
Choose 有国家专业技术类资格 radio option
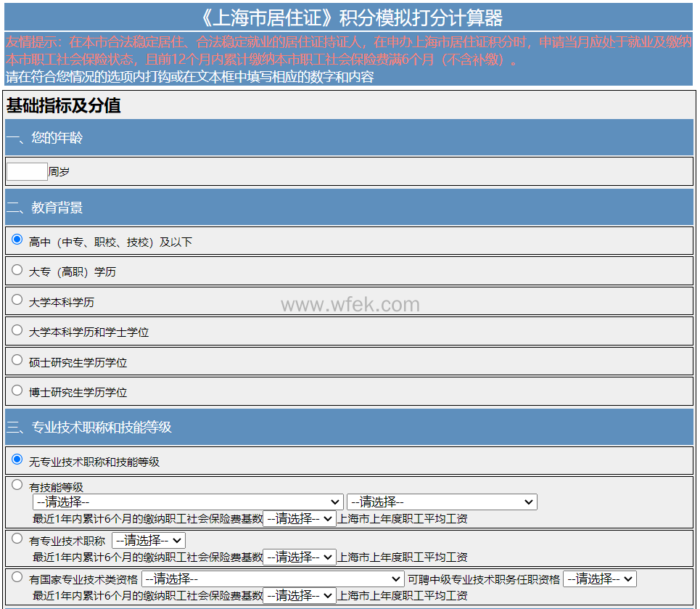point(17,577)
